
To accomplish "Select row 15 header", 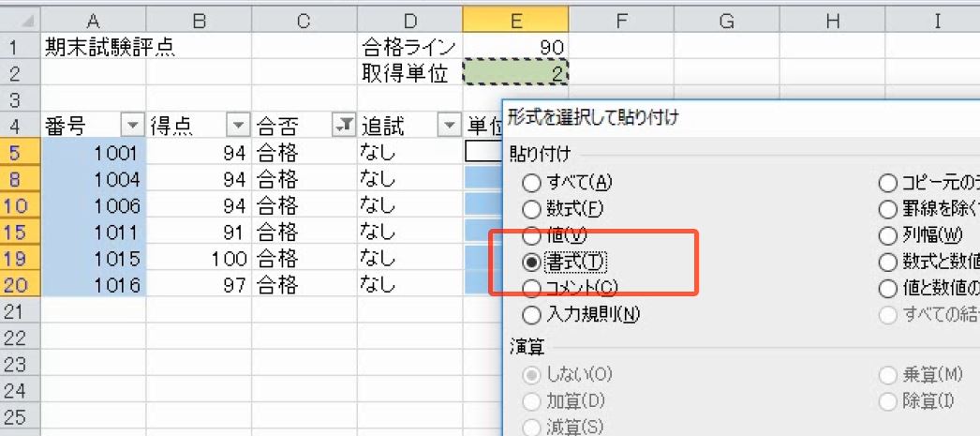I will [x=20, y=233].
